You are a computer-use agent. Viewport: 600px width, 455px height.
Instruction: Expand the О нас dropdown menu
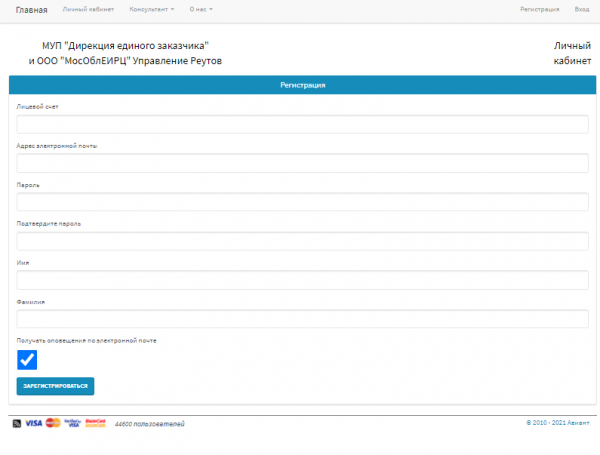(x=201, y=9)
